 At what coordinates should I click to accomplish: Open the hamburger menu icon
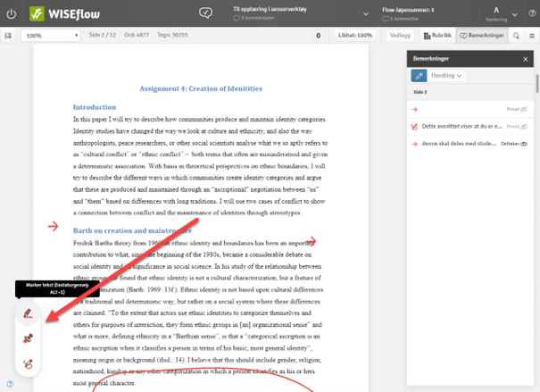(x=532, y=36)
